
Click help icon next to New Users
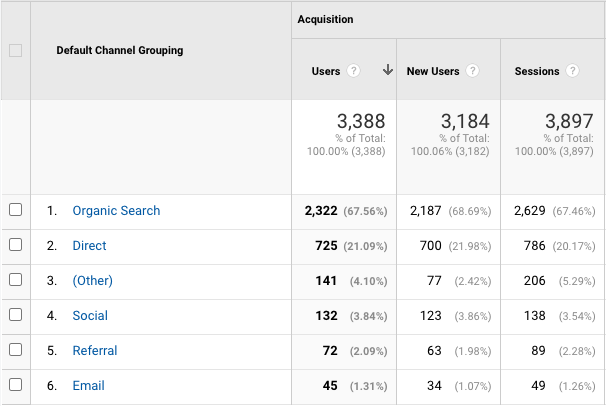(x=472, y=72)
